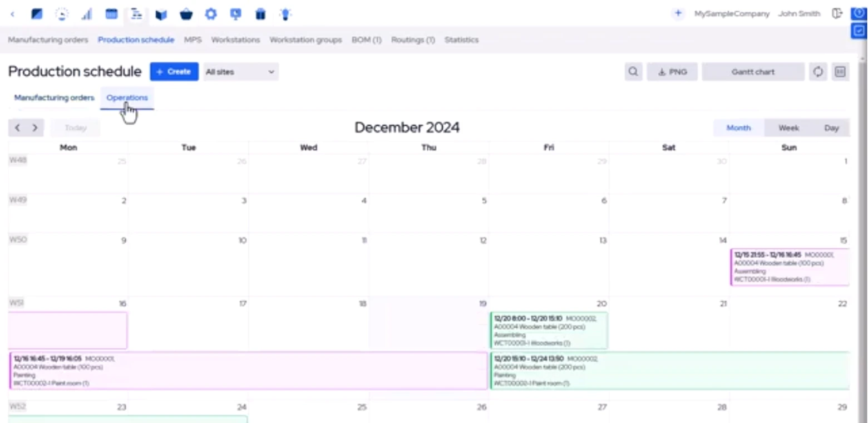Click the Today button
Viewport: 868px width, 423px height.
point(75,128)
